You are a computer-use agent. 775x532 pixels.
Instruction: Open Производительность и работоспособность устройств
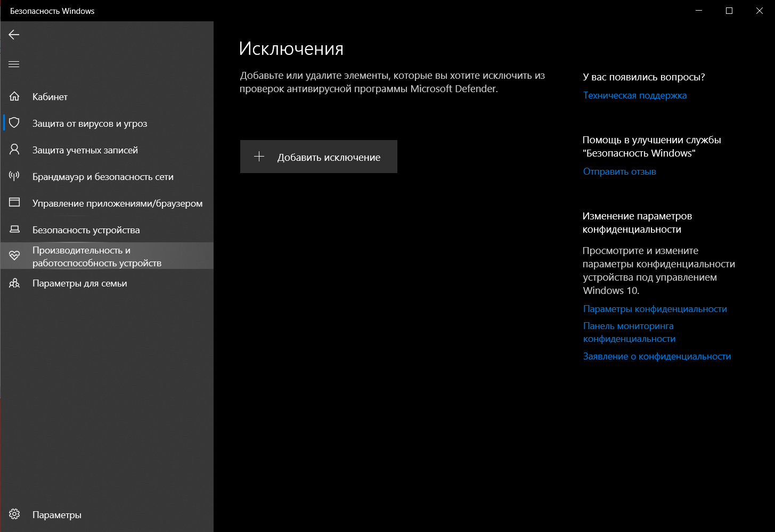click(107, 256)
